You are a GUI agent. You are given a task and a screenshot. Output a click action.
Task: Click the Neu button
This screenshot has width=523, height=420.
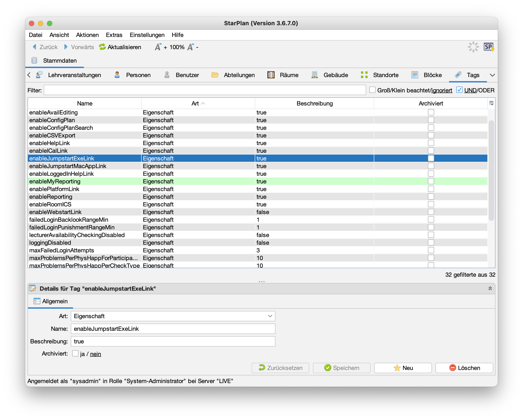[403, 368]
